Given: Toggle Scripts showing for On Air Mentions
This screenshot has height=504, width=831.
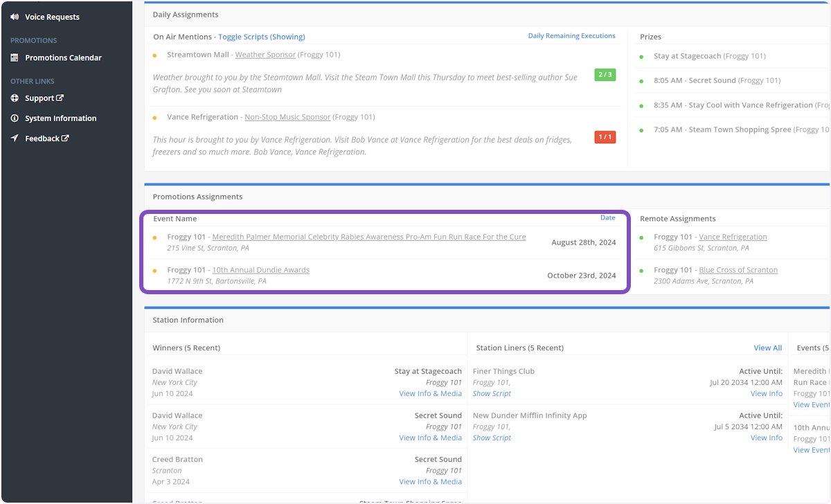Looking at the screenshot, I should (261, 37).
